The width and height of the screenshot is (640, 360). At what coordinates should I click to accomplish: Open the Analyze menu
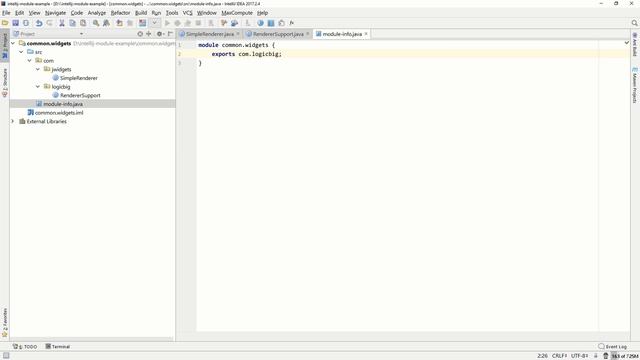pos(97,13)
